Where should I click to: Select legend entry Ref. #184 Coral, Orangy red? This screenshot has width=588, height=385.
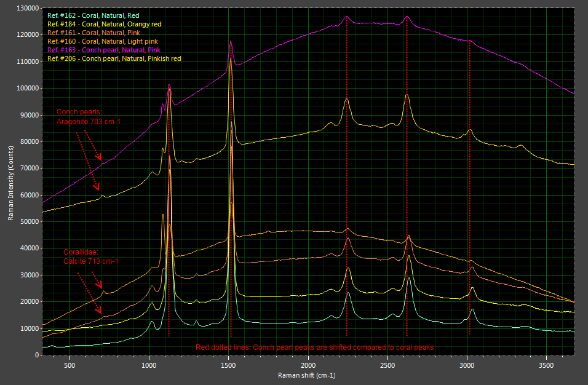[104, 25]
